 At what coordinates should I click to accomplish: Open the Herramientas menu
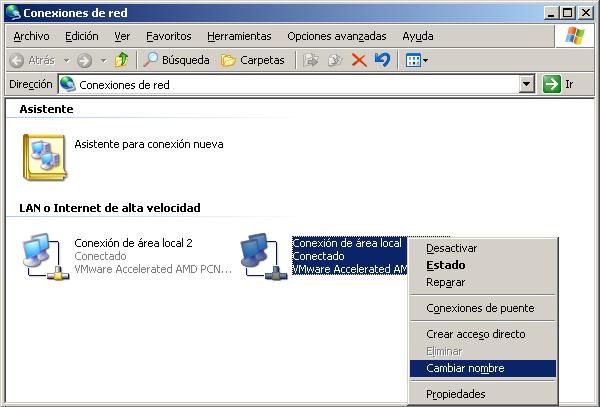[x=240, y=35]
